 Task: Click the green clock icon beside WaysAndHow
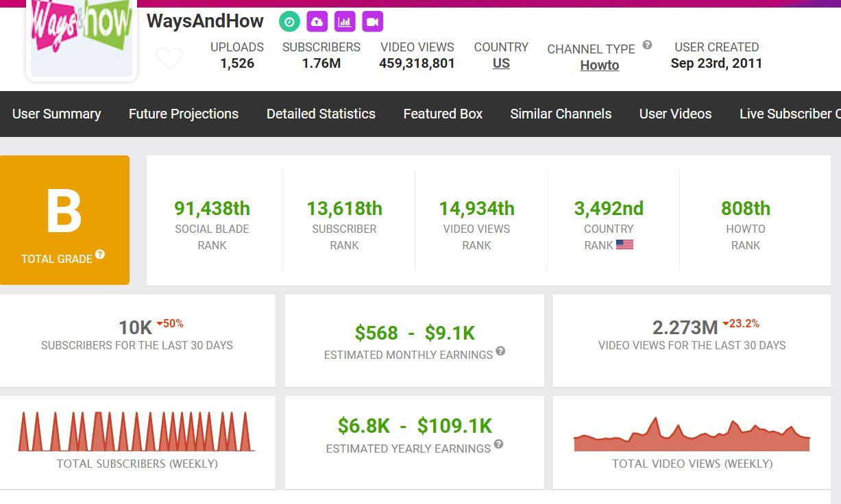pos(289,22)
